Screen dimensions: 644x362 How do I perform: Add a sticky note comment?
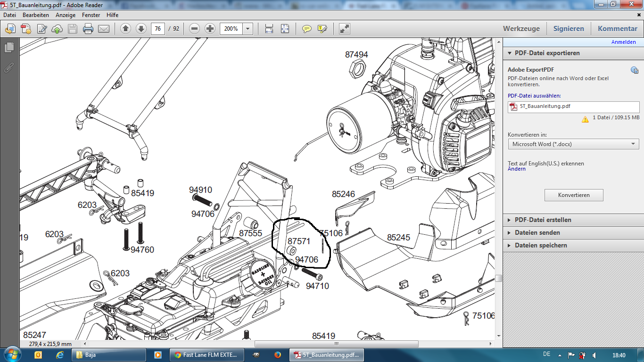click(307, 29)
